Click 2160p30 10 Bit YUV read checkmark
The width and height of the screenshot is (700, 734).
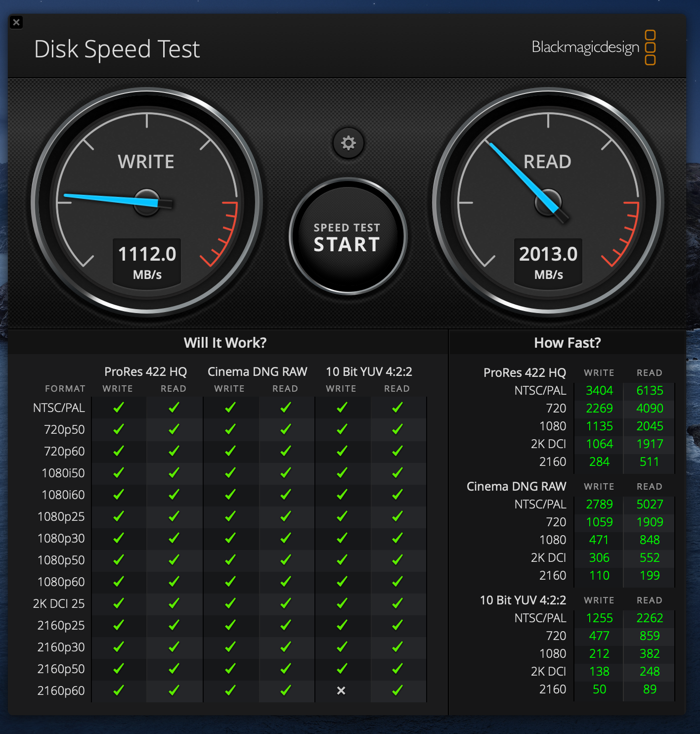coord(397,647)
